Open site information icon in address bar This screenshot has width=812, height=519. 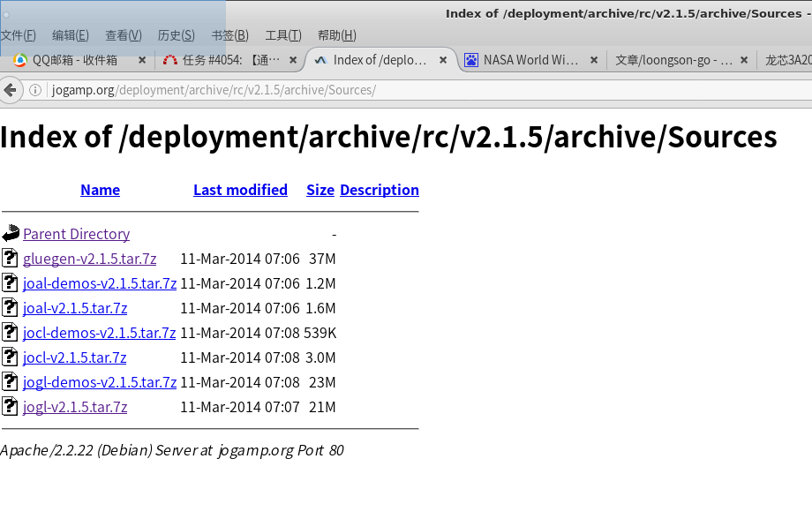pyautogui.click(x=35, y=90)
